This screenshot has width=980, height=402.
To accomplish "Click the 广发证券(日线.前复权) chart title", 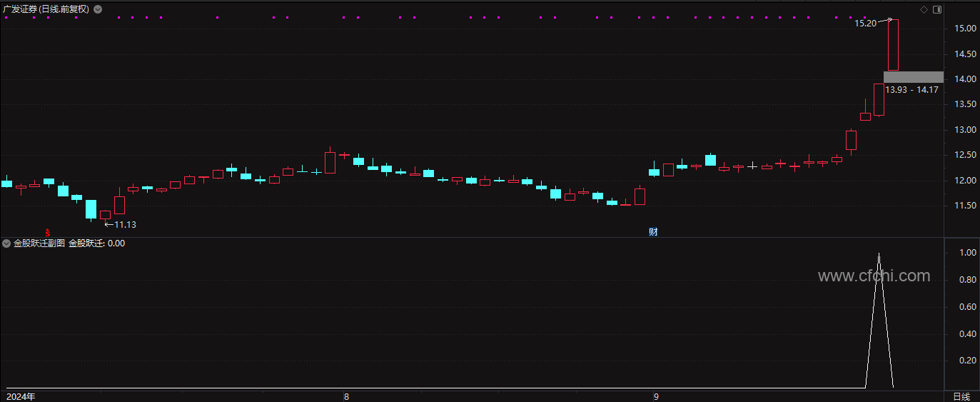I will coord(47,9).
